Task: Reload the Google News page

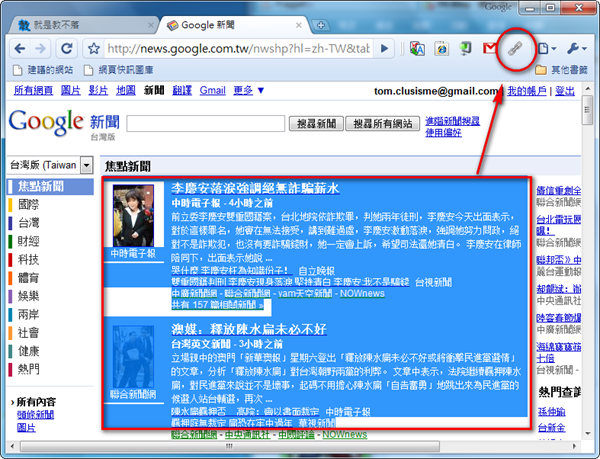Action: [x=67, y=49]
